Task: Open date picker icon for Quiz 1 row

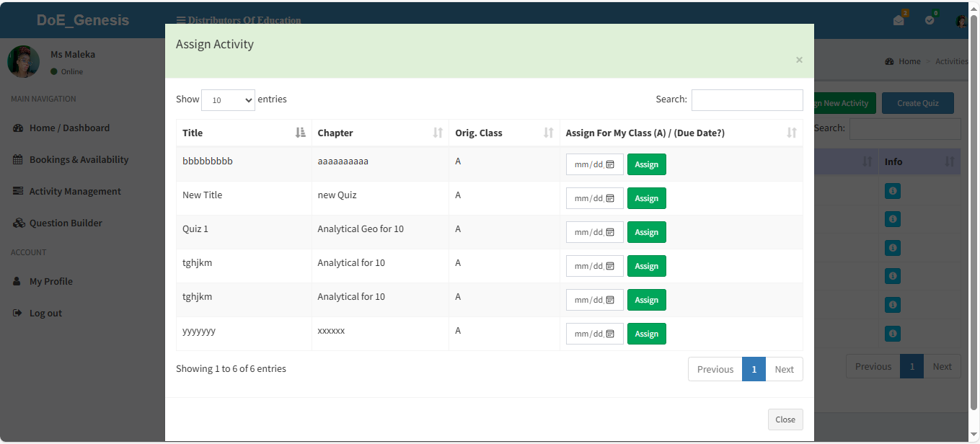Action: tap(610, 232)
